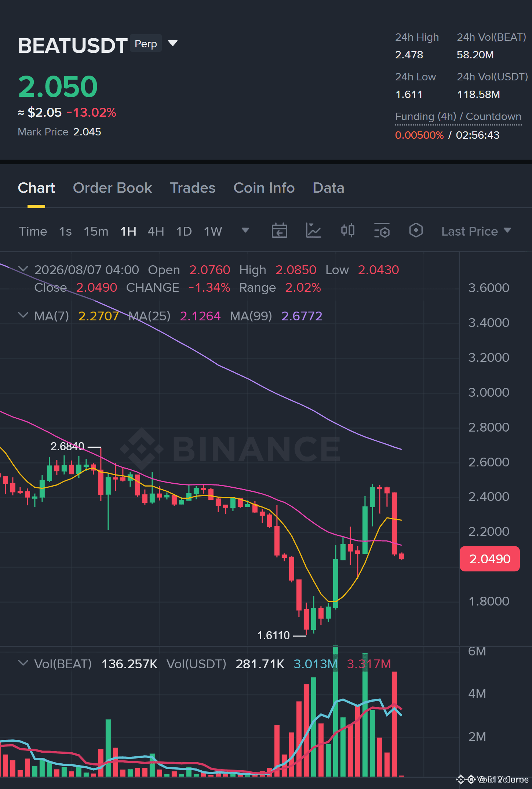This screenshot has width=532, height=789.
Task: Select the Time line-chart interval
Action: [33, 231]
